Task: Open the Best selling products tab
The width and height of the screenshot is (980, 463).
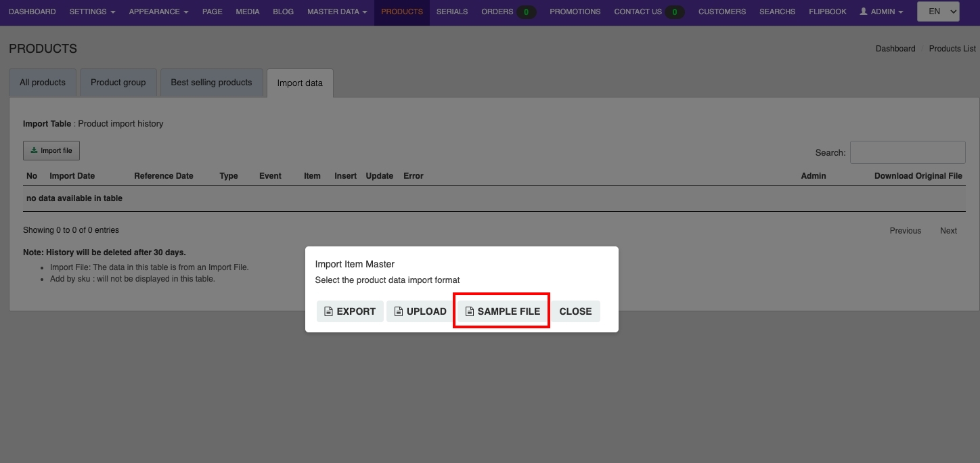Action: 211,83
